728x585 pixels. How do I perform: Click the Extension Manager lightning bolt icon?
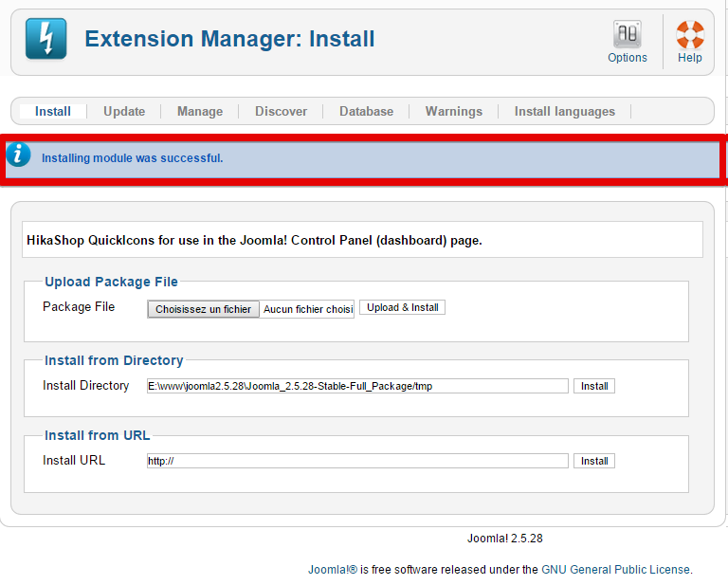[45, 39]
